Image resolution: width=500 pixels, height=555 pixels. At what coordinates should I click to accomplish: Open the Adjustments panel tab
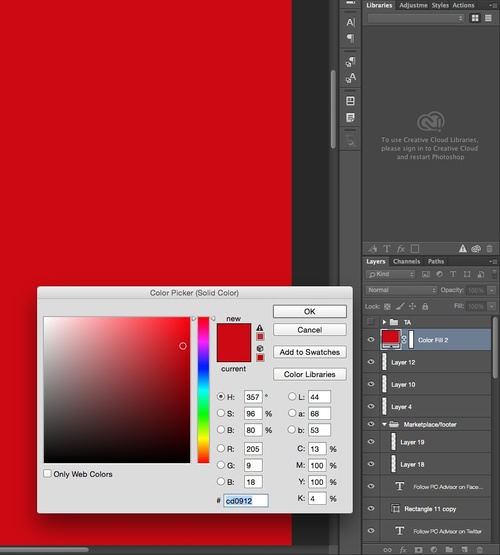click(413, 5)
